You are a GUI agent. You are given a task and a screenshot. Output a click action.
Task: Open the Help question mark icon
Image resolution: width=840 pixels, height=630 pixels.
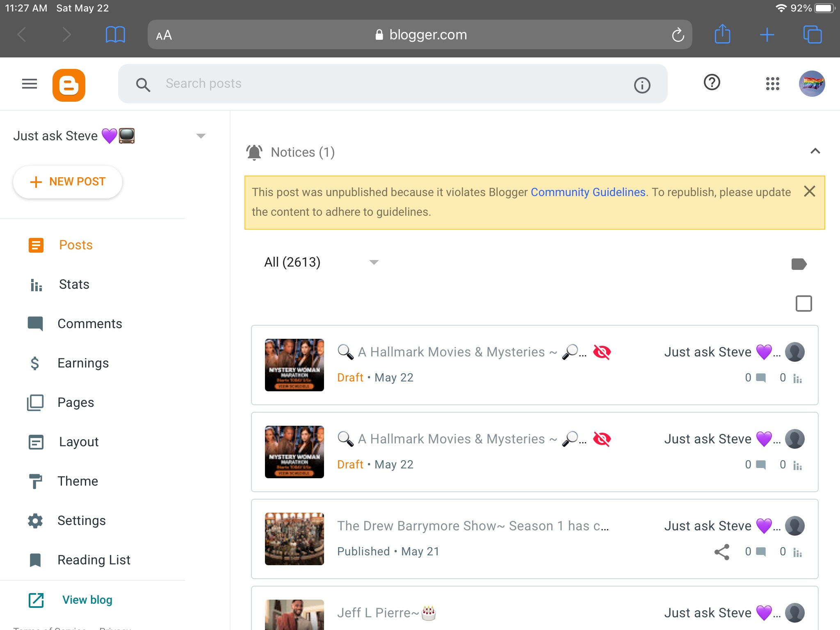click(712, 82)
